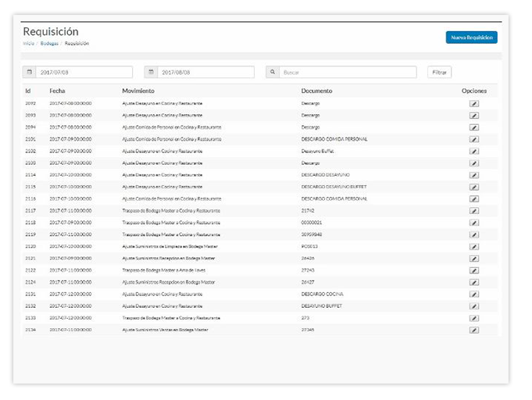
Task: Edit the requisition with document POS013
Action: (x=473, y=246)
